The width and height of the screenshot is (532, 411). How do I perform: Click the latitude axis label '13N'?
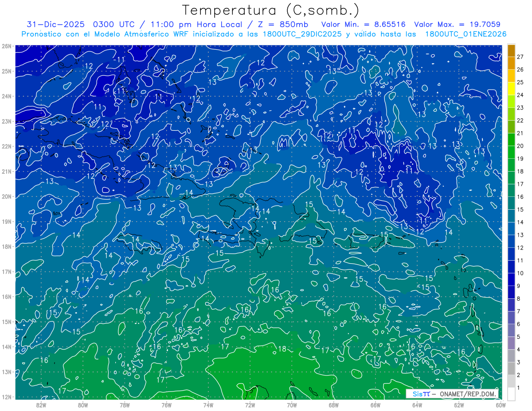(x=7, y=372)
